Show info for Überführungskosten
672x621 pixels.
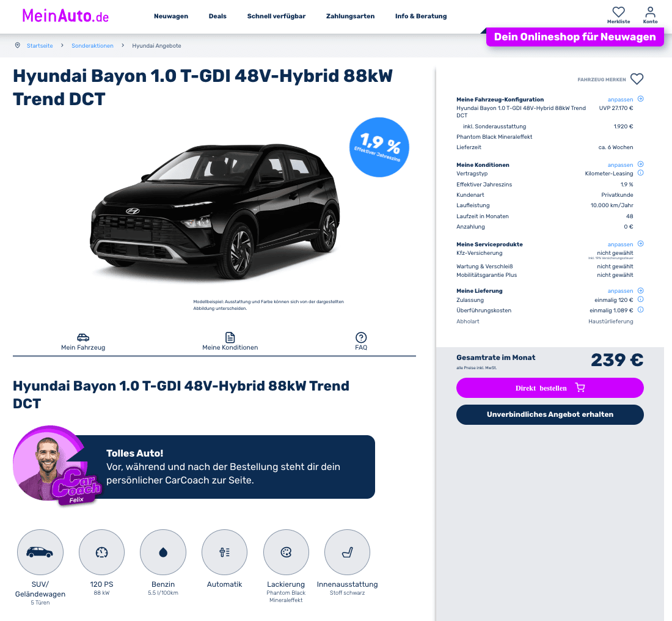(x=641, y=310)
